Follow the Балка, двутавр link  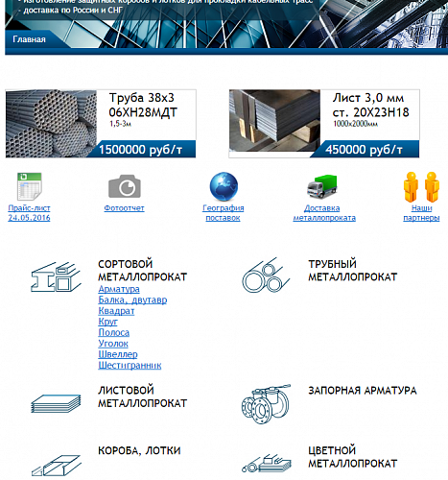[132, 300]
